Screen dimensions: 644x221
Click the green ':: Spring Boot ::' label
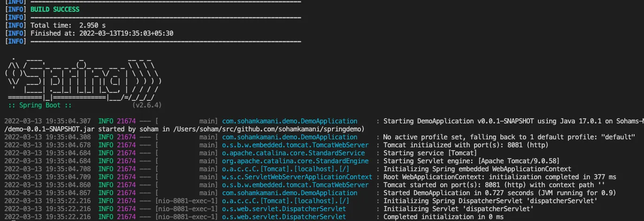(x=40, y=105)
